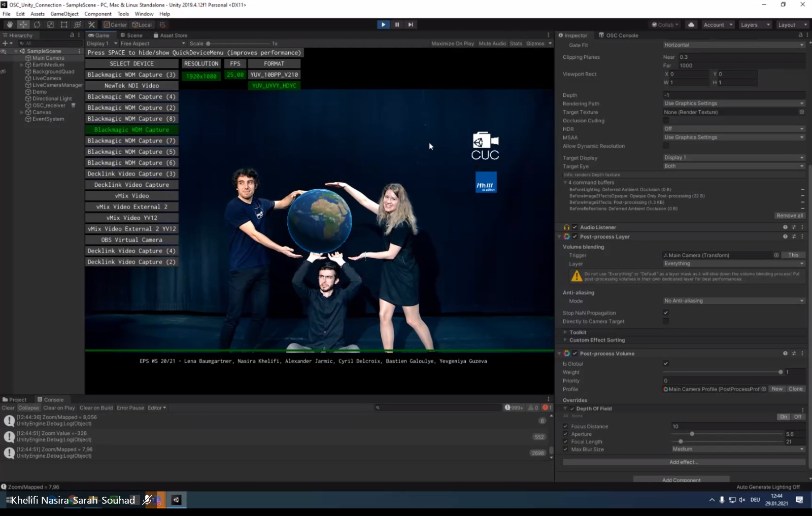Switch to the Scene tab

coord(131,35)
